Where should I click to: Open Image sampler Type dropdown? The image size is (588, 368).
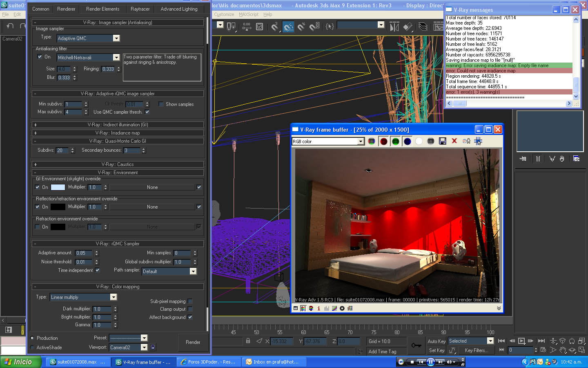[116, 38]
